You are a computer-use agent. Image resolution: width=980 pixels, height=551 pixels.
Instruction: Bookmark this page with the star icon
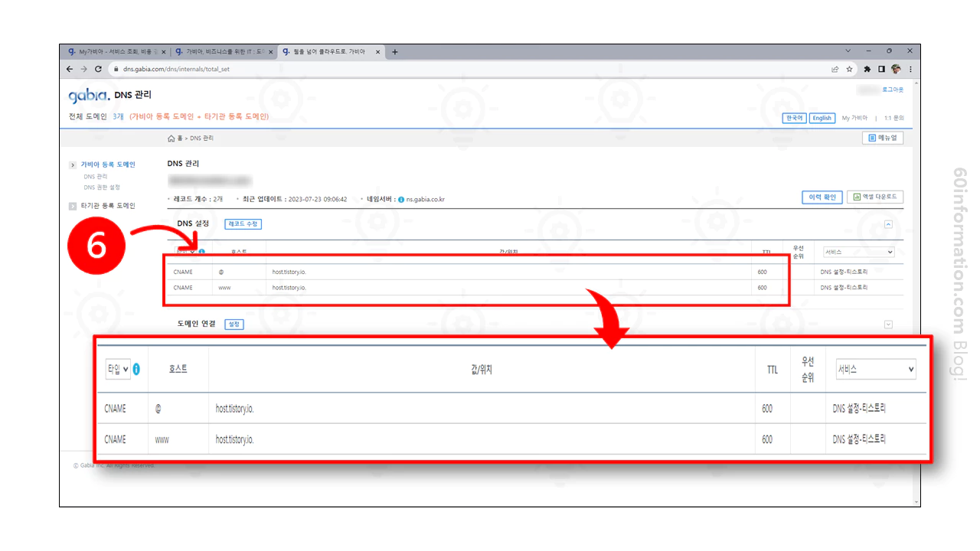point(850,69)
